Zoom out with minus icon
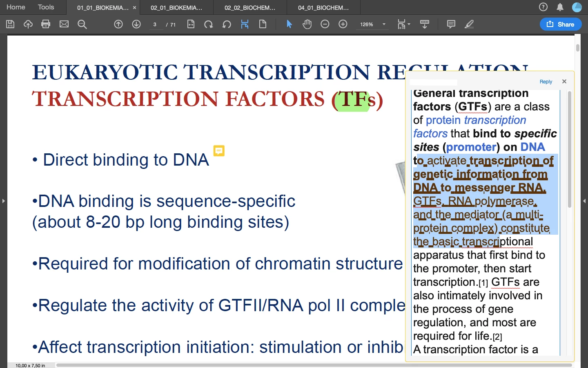The height and width of the screenshot is (368, 588). 325,24
